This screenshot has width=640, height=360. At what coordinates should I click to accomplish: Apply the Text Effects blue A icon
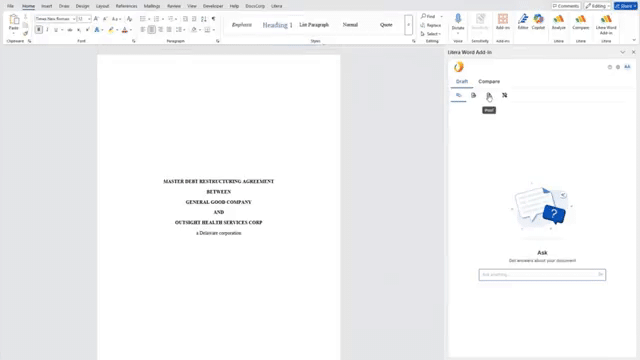click(x=97, y=30)
